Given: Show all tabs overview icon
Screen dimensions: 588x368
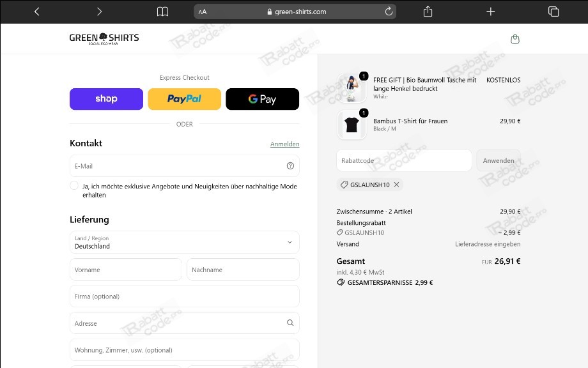Looking at the screenshot, I should (x=553, y=11).
